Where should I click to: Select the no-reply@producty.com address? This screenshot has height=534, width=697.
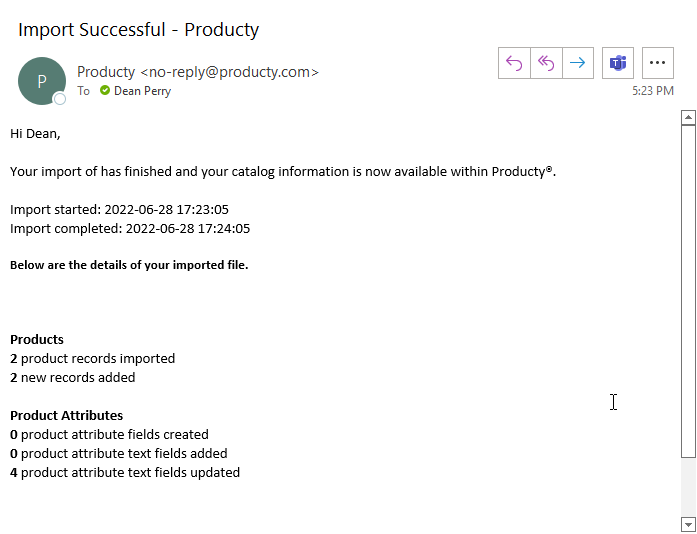coord(229,72)
